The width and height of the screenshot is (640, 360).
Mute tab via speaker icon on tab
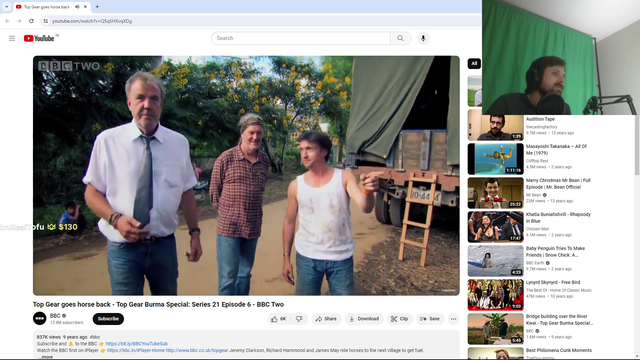(x=78, y=7)
